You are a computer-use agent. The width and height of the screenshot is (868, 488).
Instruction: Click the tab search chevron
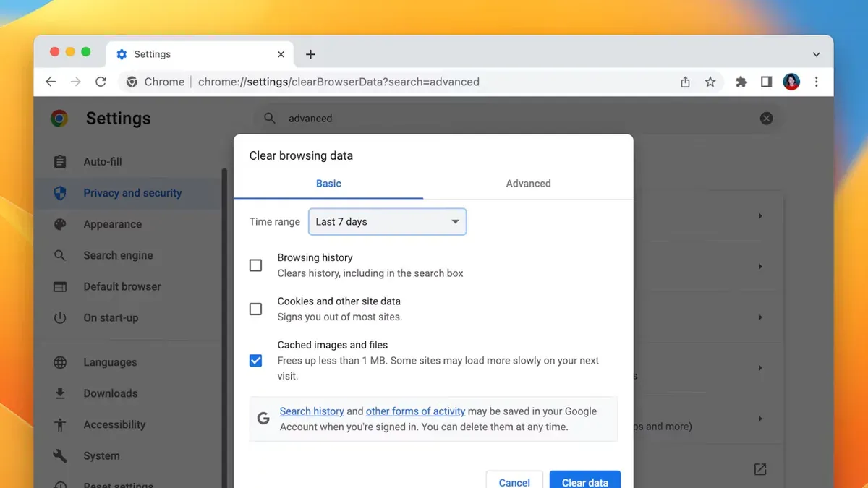tap(816, 54)
